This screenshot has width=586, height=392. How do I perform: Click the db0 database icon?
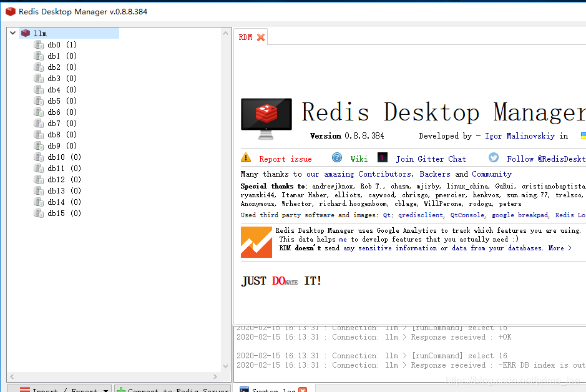pyautogui.click(x=38, y=44)
